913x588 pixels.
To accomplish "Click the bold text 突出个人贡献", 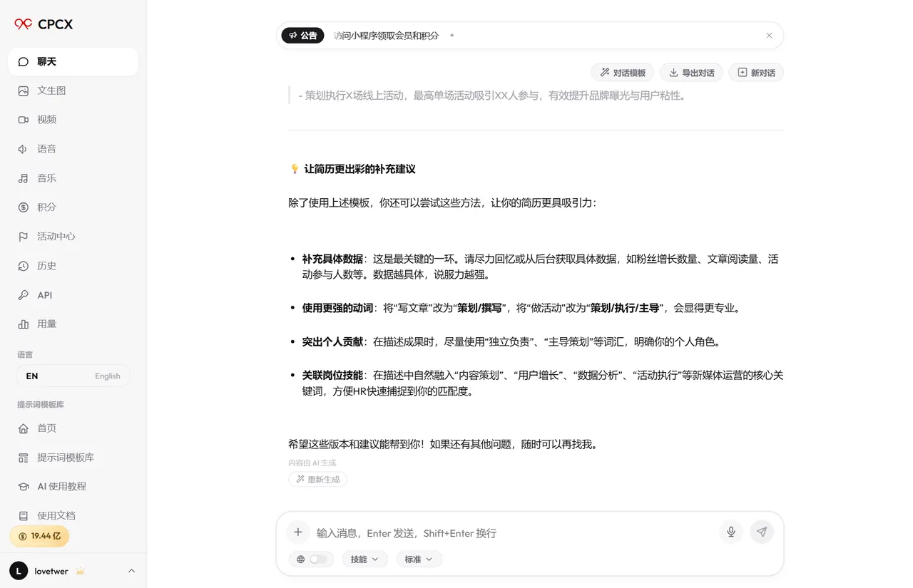I will tap(332, 341).
